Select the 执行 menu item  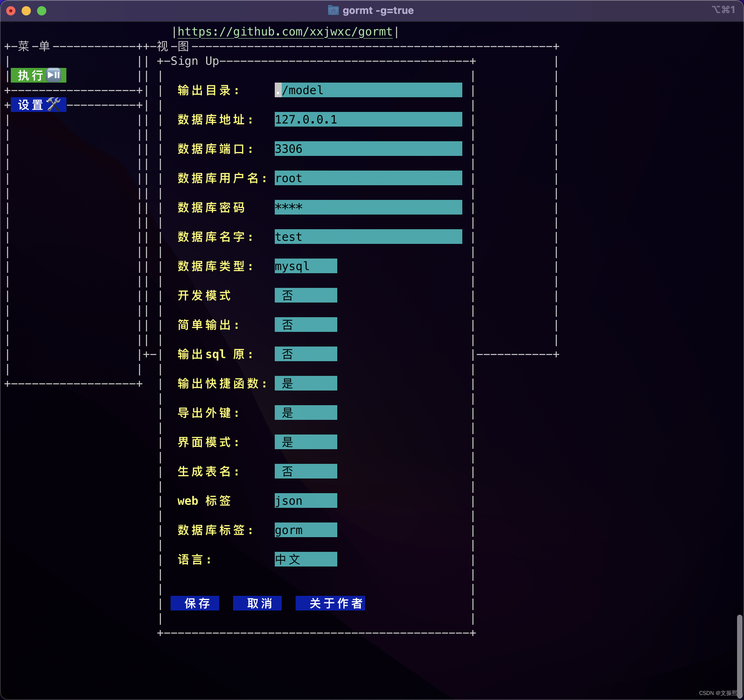(x=30, y=75)
